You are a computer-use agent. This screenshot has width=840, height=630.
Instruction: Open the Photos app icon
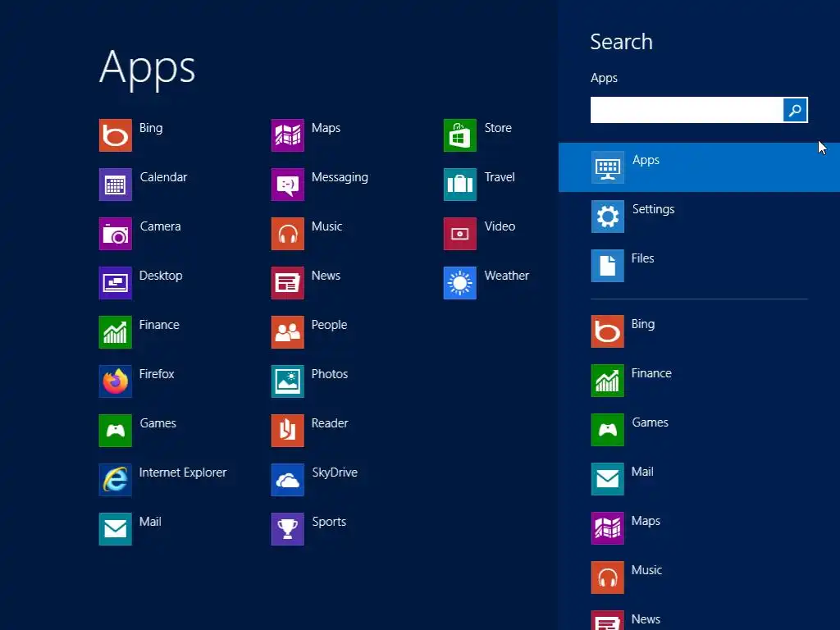[x=288, y=381]
